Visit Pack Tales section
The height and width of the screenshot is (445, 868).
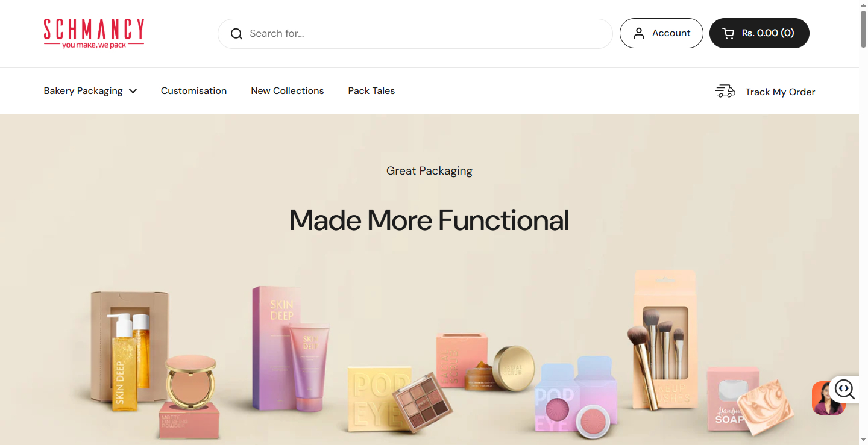tap(371, 91)
